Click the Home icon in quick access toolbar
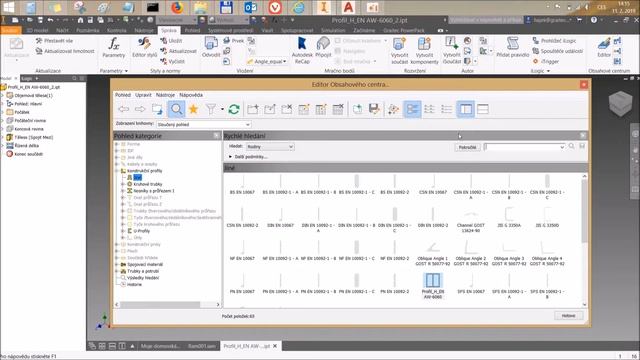The height and width of the screenshot is (360, 640). coord(80,20)
